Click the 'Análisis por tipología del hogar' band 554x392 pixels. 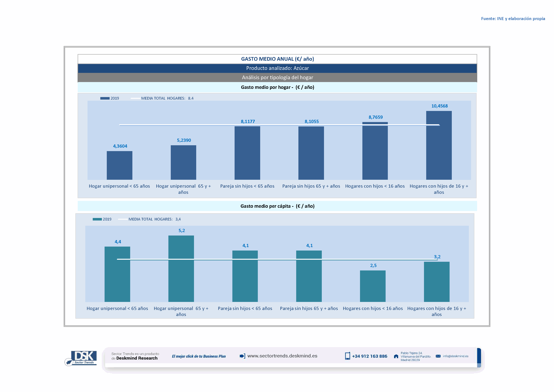pos(277,77)
